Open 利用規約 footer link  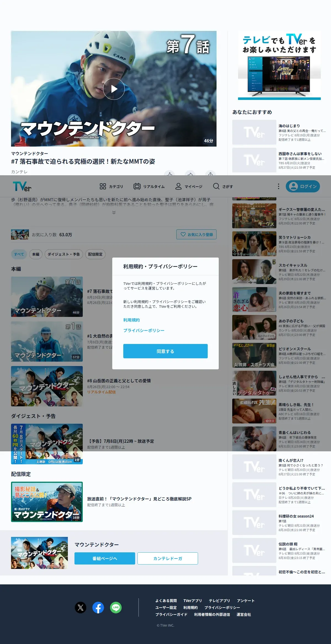[x=191, y=608]
